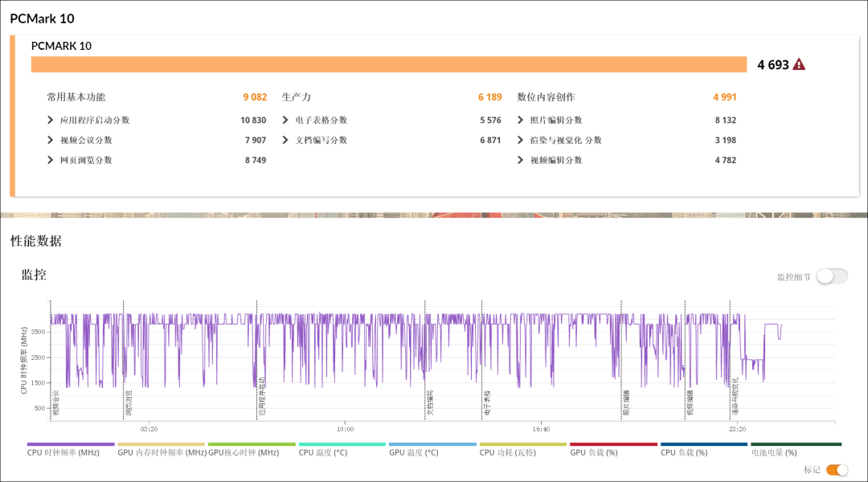The height and width of the screenshot is (482, 868).
Task: Click the 03:20 time label on the chart axis
Action: [x=149, y=429]
